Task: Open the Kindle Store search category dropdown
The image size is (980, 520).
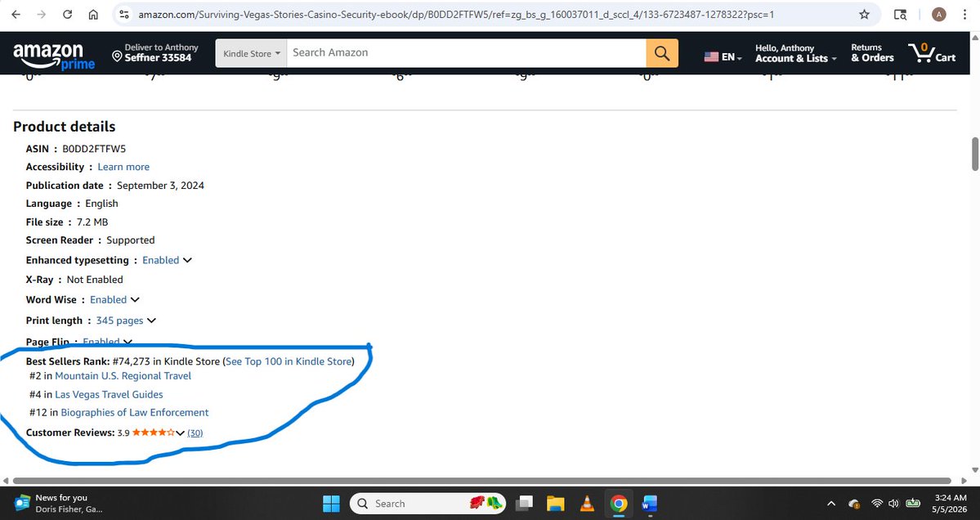Action: (x=251, y=53)
